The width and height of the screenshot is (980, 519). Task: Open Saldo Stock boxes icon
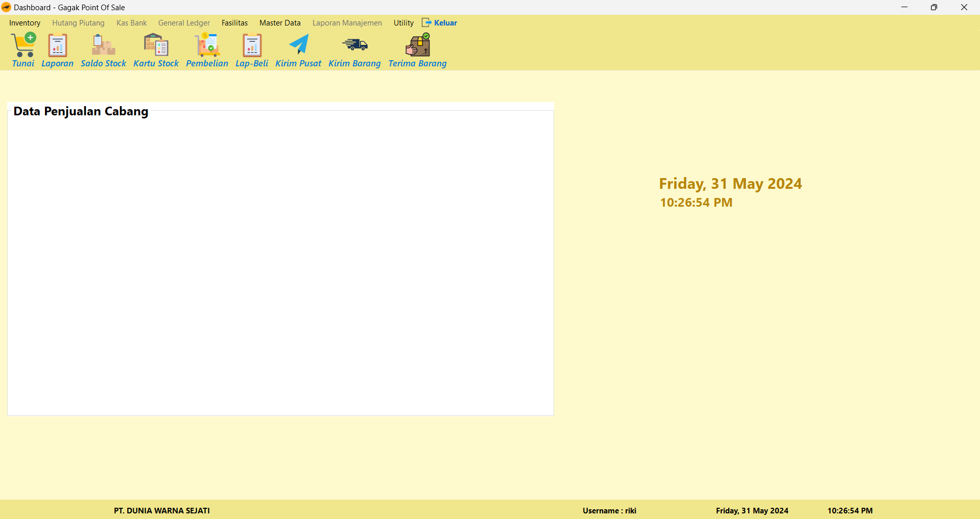[x=103, y=45]
